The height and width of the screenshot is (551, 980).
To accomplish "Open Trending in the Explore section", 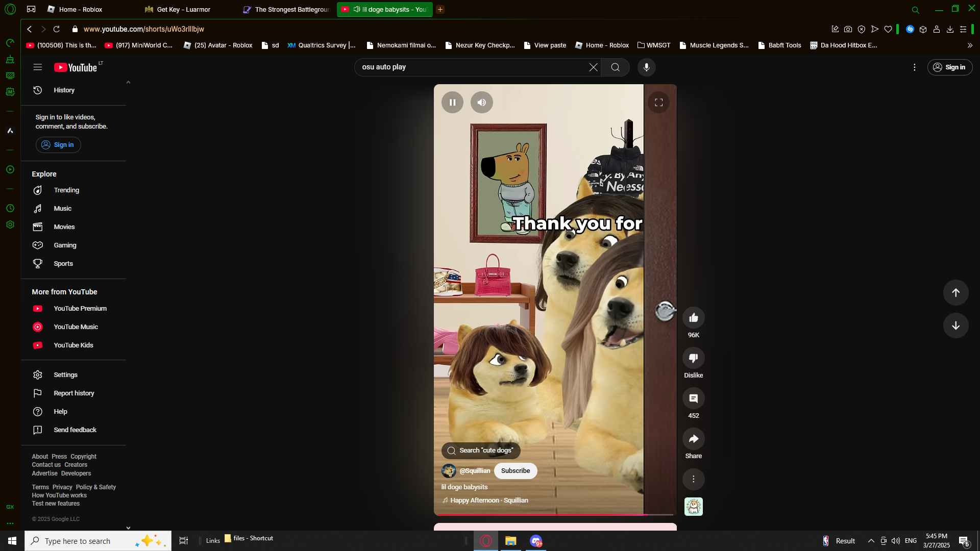I will 66,190.
